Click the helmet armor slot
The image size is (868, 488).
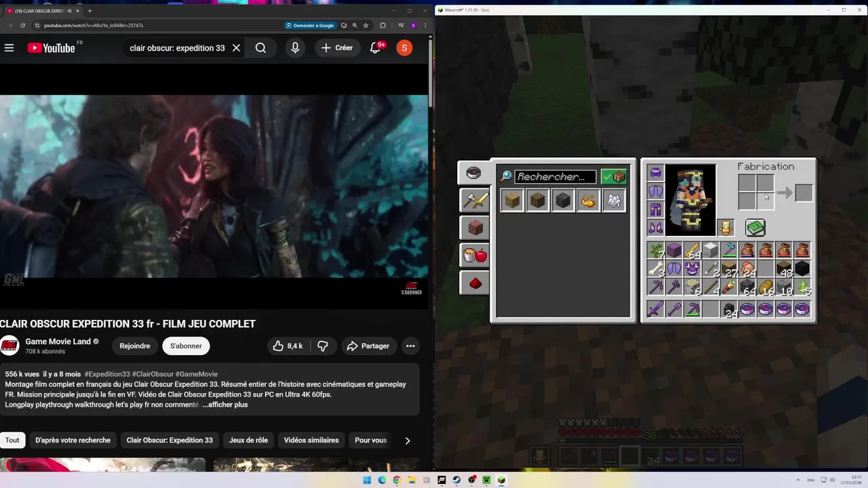coord(655,173)
